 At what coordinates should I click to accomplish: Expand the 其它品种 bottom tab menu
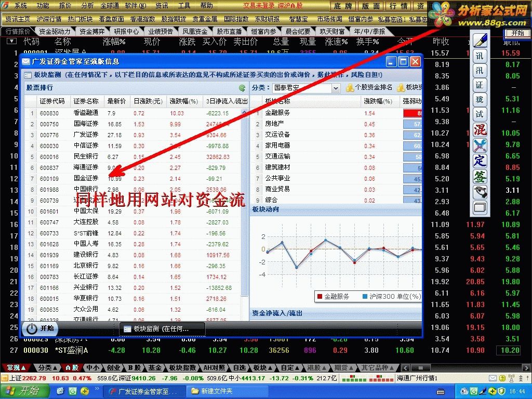pyautogui.click(x=377, y=367)
